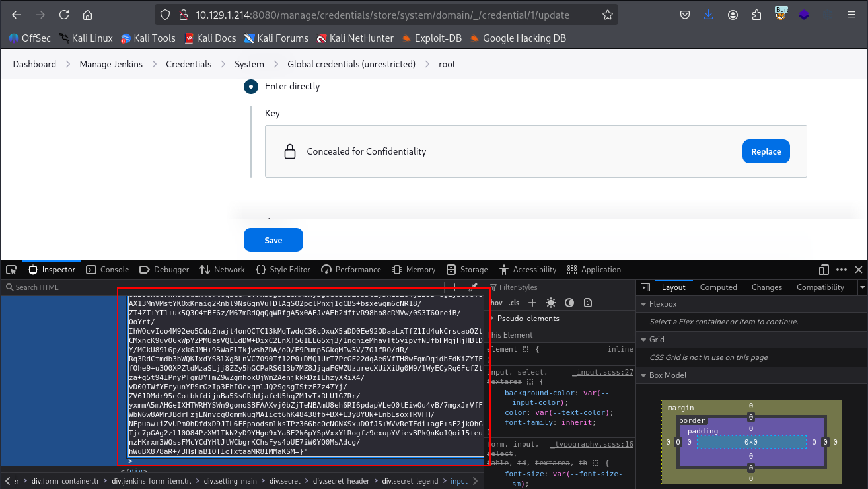The width and height of the screenshot is (868, 489).
Task: Click the blue Replace button
Action: click(766, 151)
